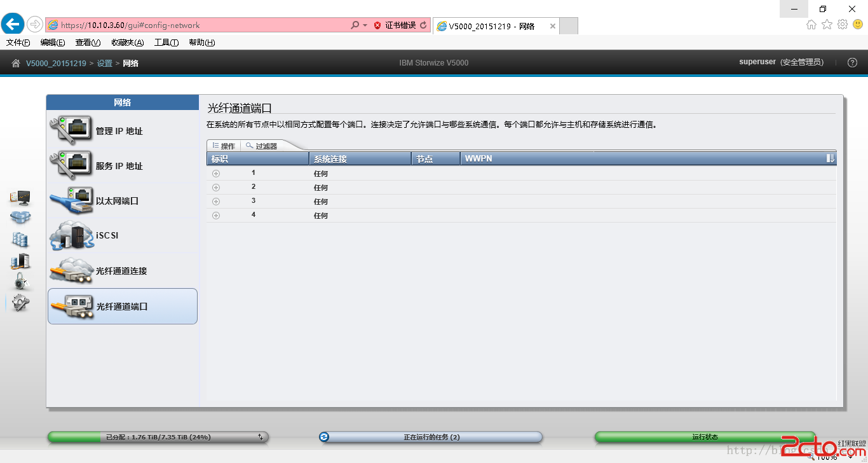868x463 pixels.
Task: Click the column chooser icon in table header
Action: (x=831, y=158)
